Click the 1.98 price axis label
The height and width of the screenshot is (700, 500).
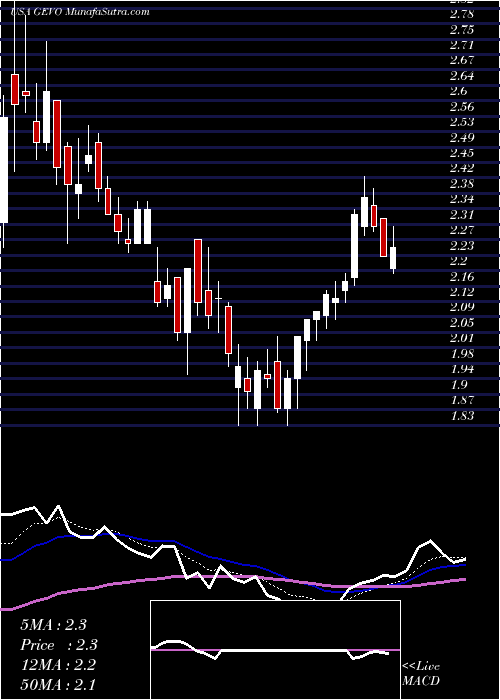462,354
